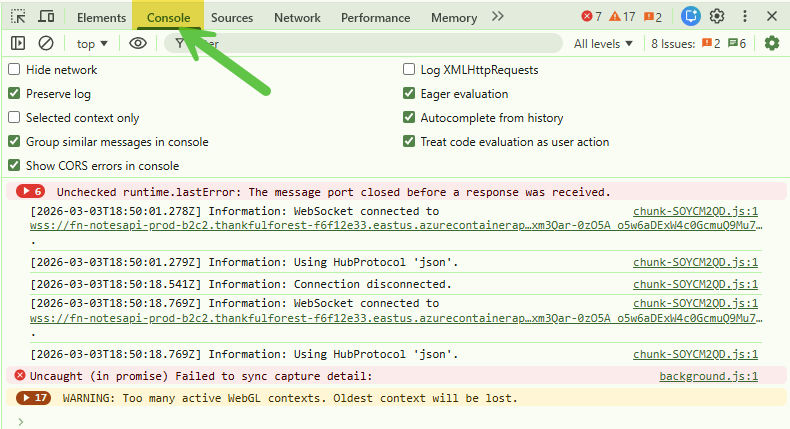Select the 'Failed to sync capture detail' error text
The image size is (790, 429).
pos(201,376)
